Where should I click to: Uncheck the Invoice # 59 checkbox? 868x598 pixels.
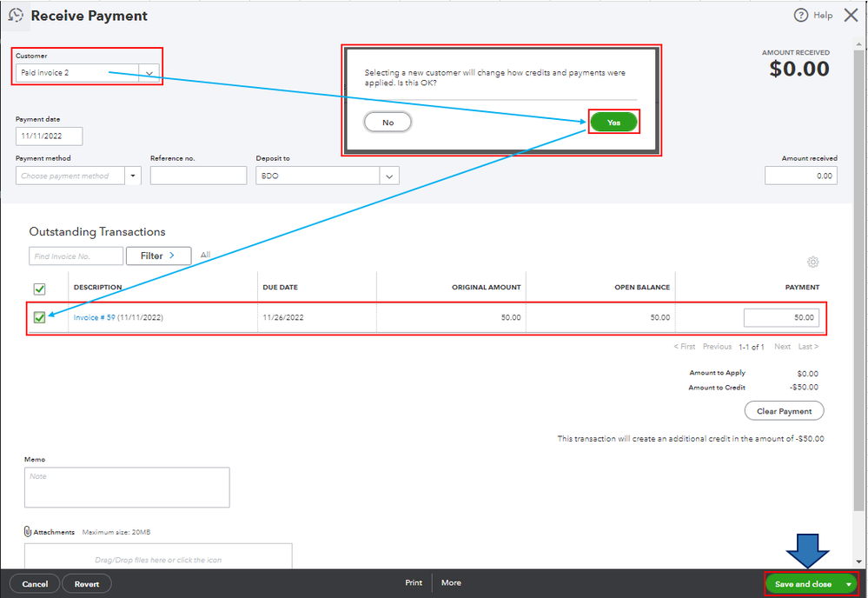[39, 317]
